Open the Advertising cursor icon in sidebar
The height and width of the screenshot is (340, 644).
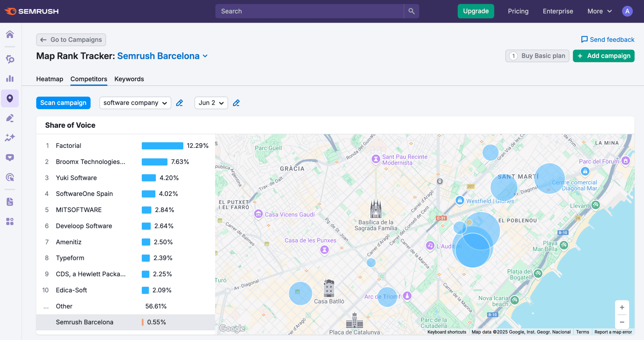tap(10, 177)
